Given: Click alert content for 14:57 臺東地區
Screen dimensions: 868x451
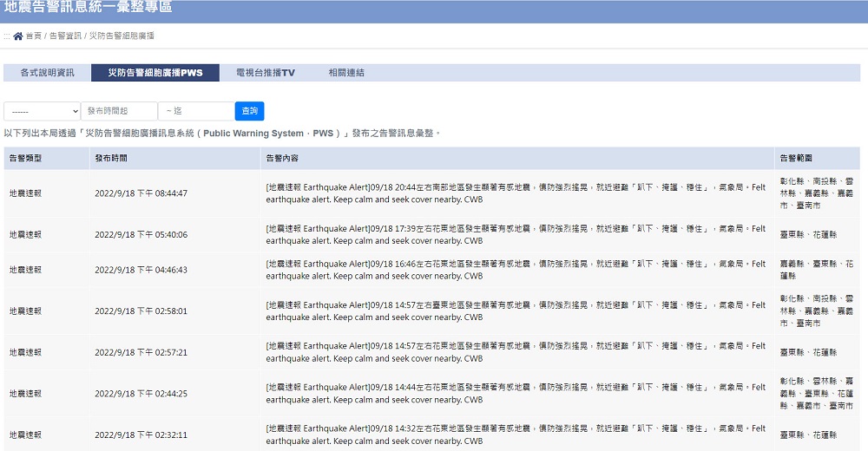Looking at the screenshot, I should [x=516, y=311].
